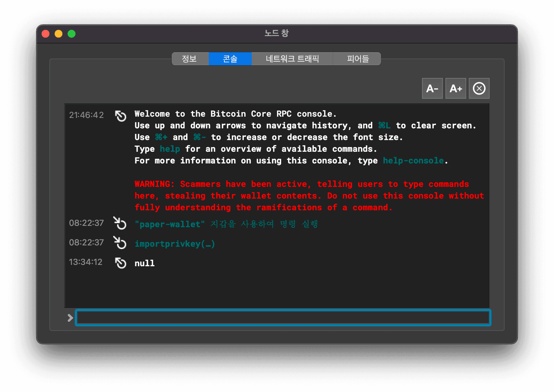Click the reply icon next to null

pos(120,263)
